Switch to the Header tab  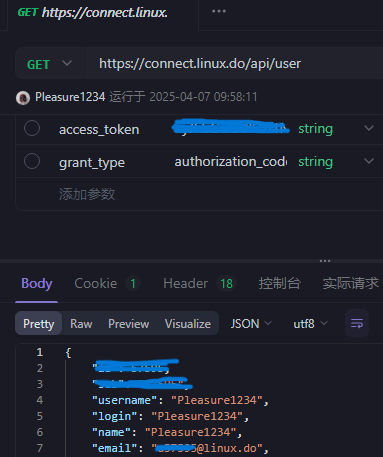coord(200,284)
